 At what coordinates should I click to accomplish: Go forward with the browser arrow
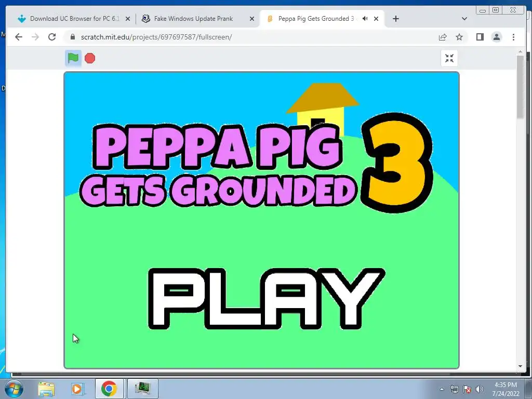click(35, 37)
